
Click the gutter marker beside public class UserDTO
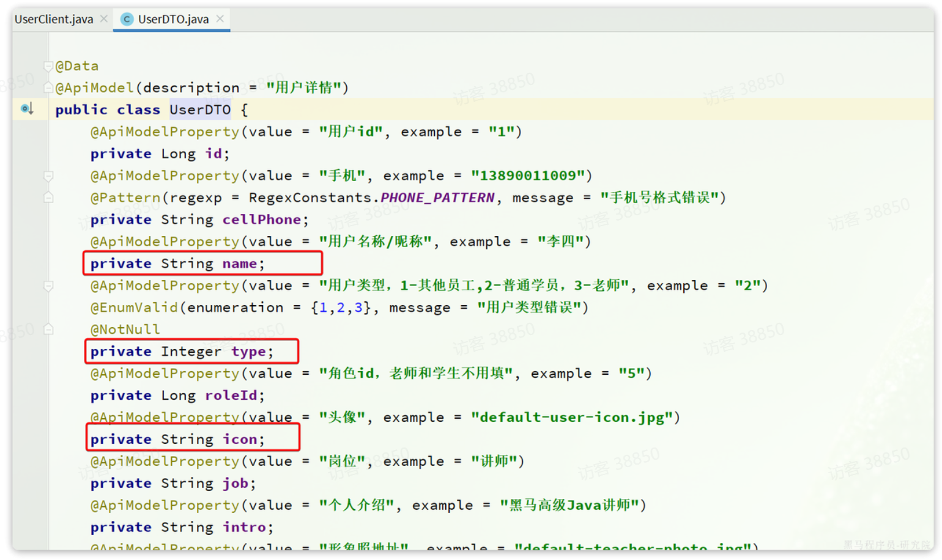(26, 109)
